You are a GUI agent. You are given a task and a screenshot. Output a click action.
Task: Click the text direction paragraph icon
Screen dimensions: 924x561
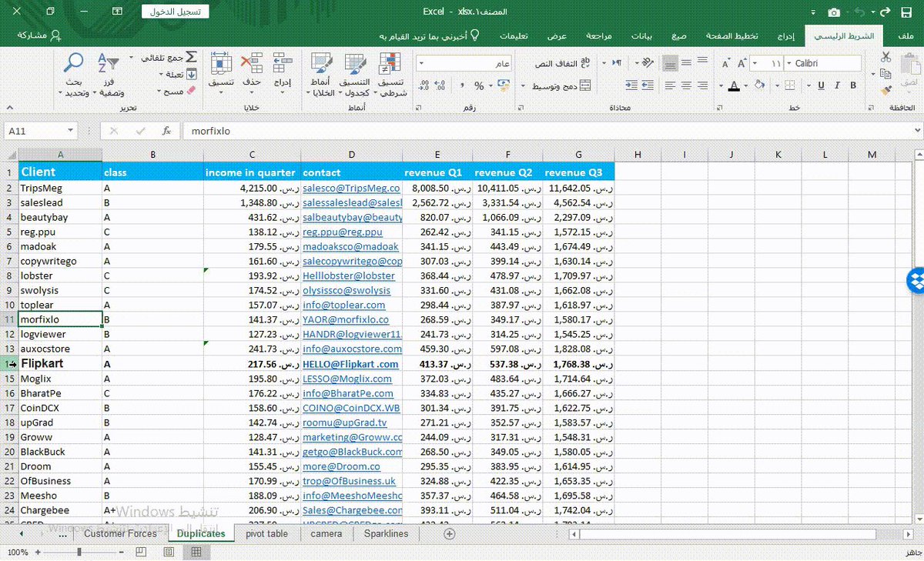pos(618,62)
